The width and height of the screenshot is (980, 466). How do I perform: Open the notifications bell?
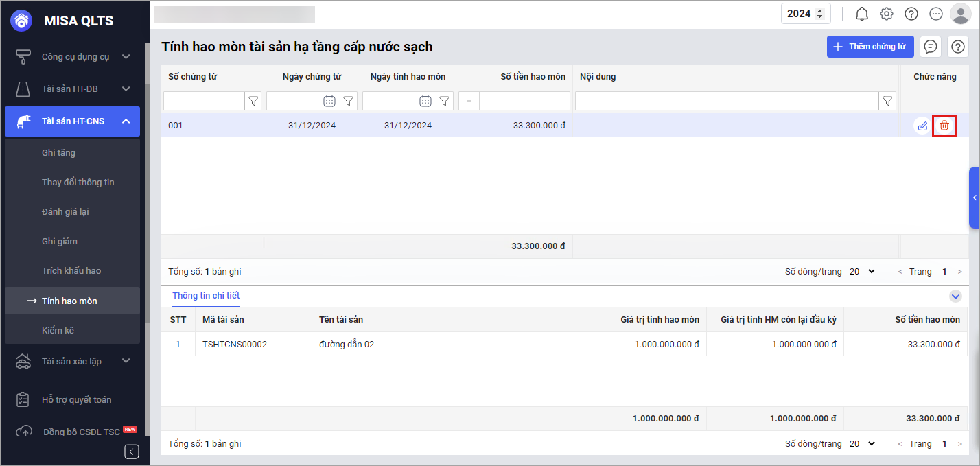[x=862, y=14]
